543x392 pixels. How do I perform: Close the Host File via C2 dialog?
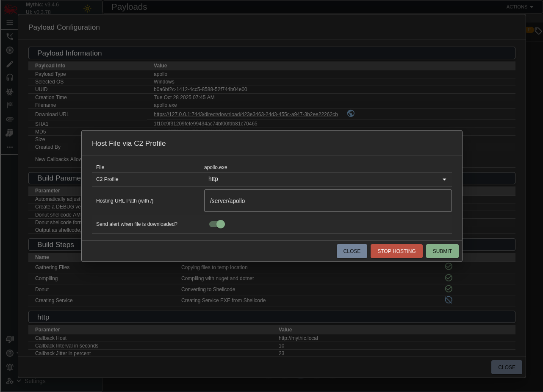pyautogui.click(x=352, y=251)
